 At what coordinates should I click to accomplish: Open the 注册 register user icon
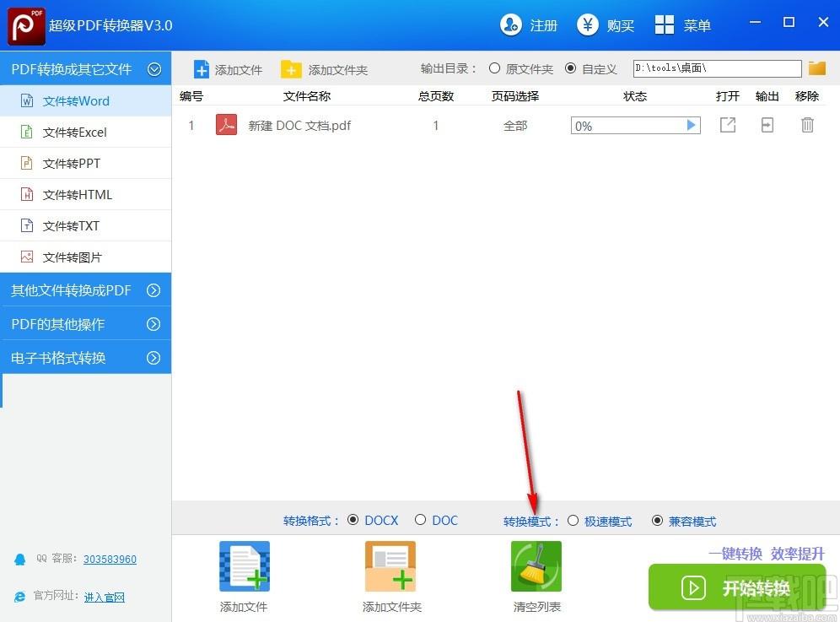pyautogui.click(x=510, y=24)
